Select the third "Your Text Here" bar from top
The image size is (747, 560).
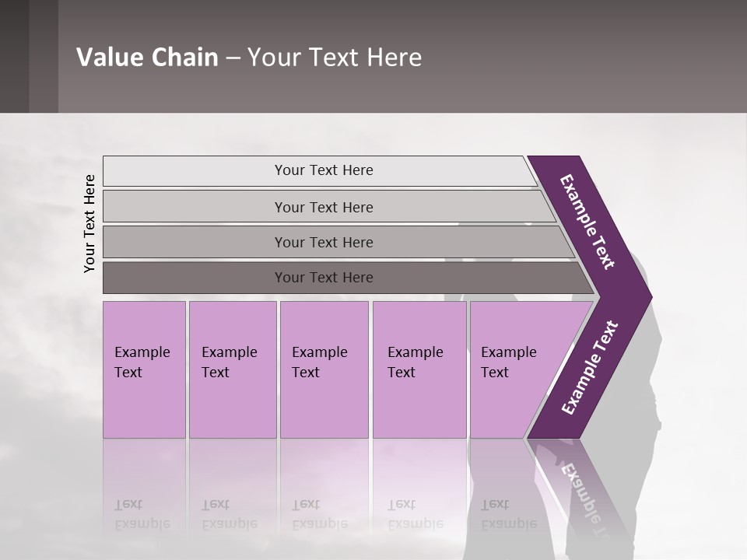(x=323, y=242)
